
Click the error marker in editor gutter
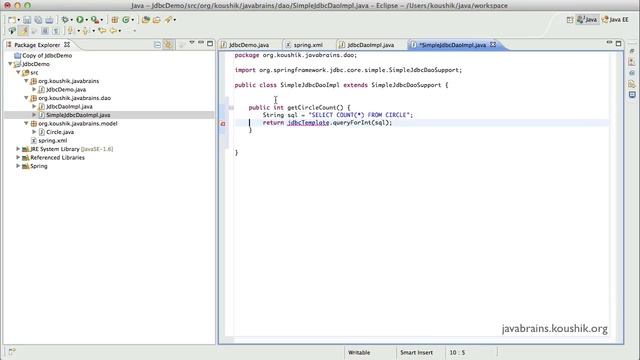point(223,123)
